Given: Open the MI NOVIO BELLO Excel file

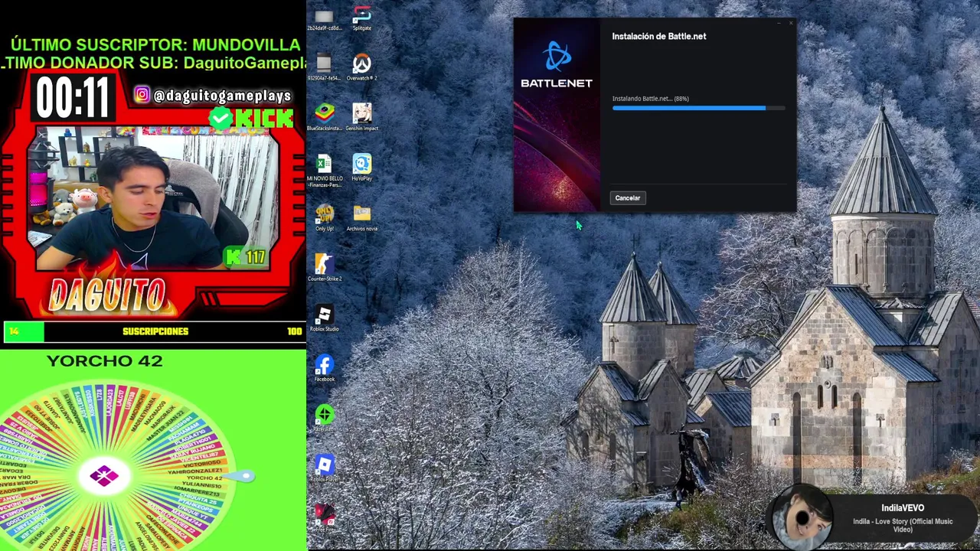Looking at the screenshot, I should point(325,169).
